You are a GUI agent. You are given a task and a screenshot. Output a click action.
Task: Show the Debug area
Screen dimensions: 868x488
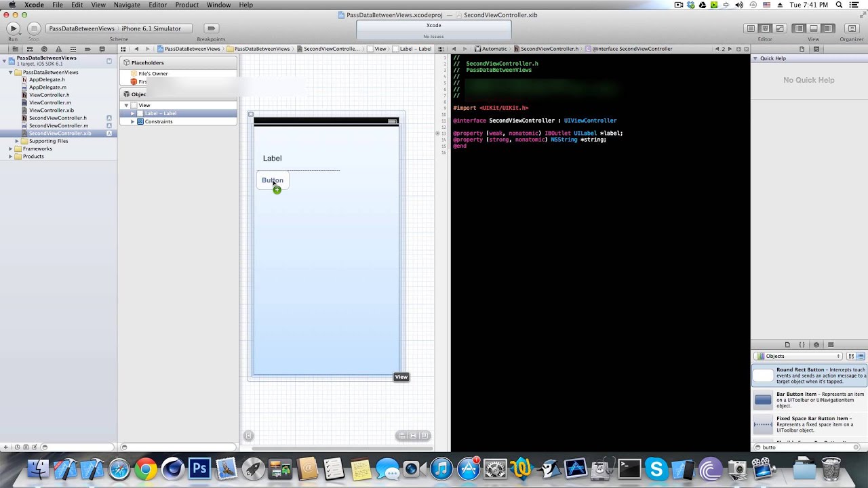814,28
